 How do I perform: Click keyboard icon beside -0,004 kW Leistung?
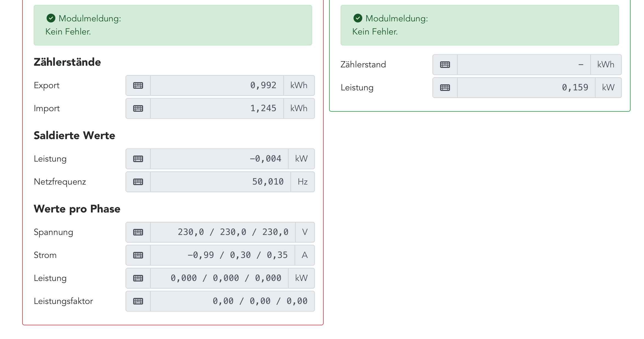point(138,159)
